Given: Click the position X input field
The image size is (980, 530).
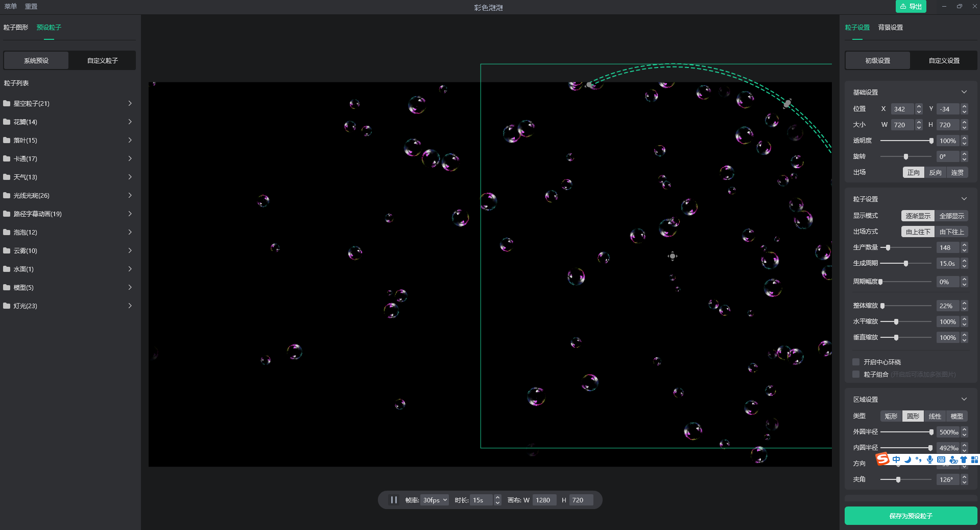Looking at the screenshot, I should point(902,109).
